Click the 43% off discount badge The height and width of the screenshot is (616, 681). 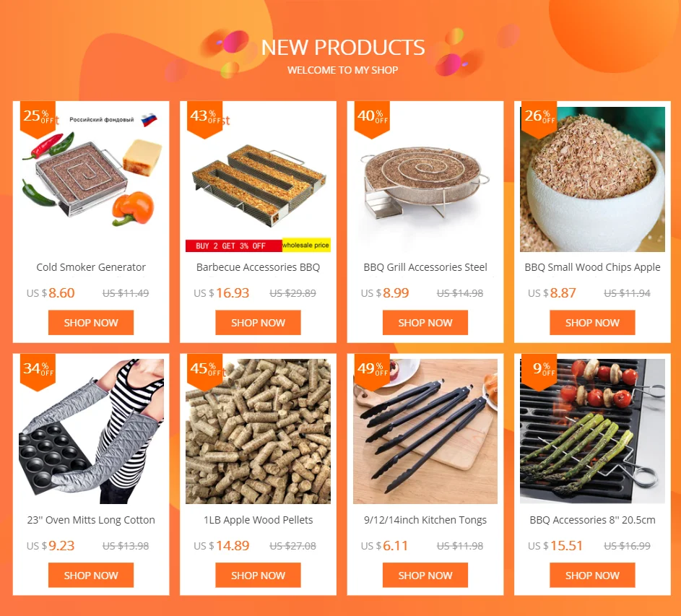(204, 119)
